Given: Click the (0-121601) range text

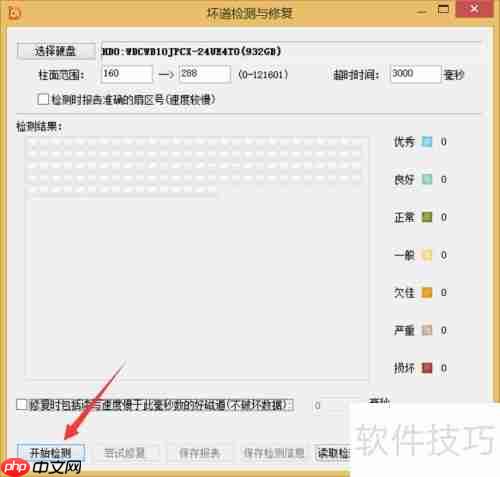Looking at the screenshot, I should (x=263, y=74).
